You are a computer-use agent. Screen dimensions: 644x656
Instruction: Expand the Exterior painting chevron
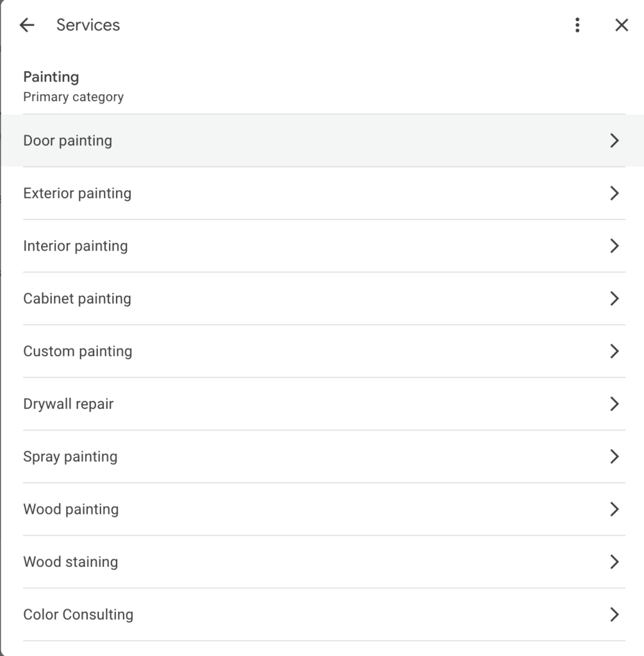pyautogui.click(x=614, y=193)
